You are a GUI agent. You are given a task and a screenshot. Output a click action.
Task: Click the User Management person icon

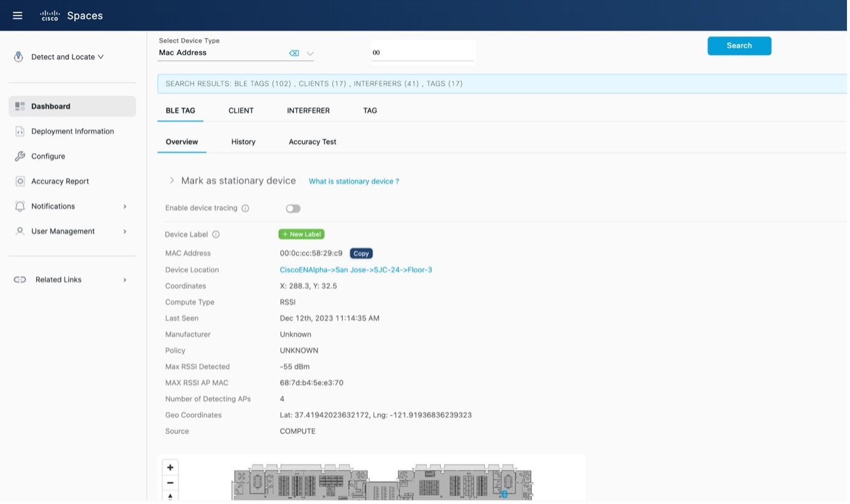click(x=20, y=231)
